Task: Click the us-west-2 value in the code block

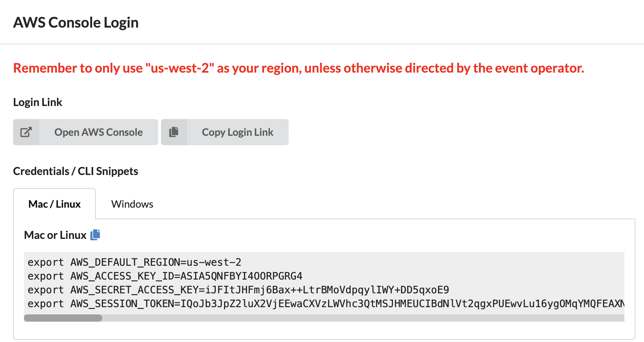Action: 214,262
